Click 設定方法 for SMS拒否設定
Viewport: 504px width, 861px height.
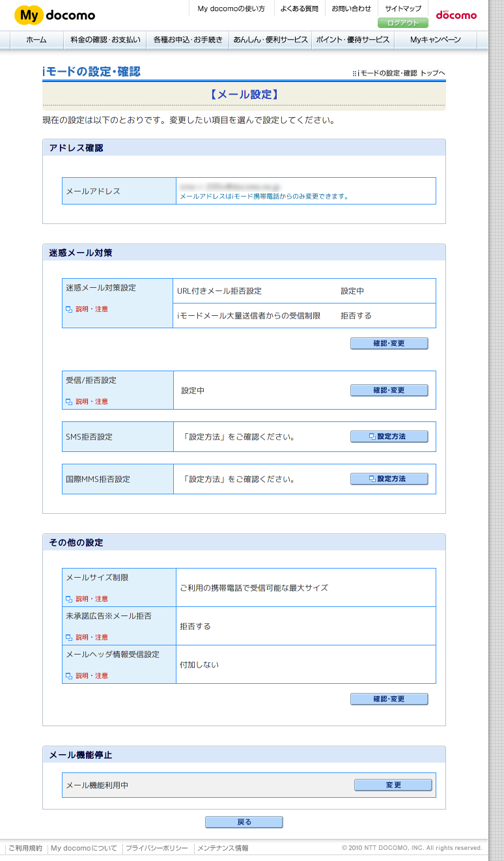click(x=389, y=436)
